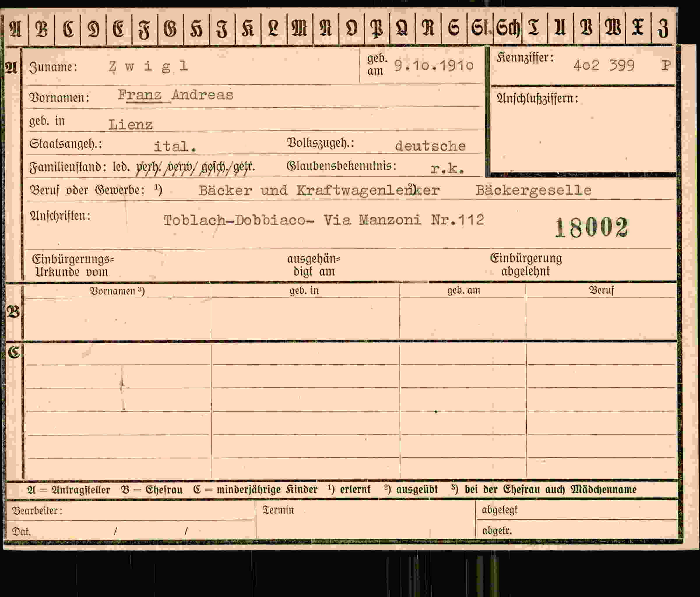
Task: Click the birthplace 'Lienz'
Action: click(130, 125)
